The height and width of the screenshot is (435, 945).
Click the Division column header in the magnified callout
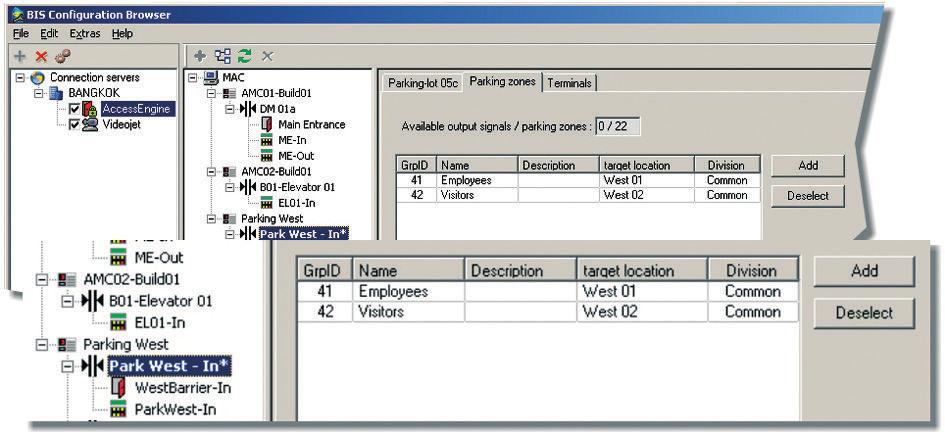(x=753, y=271)
